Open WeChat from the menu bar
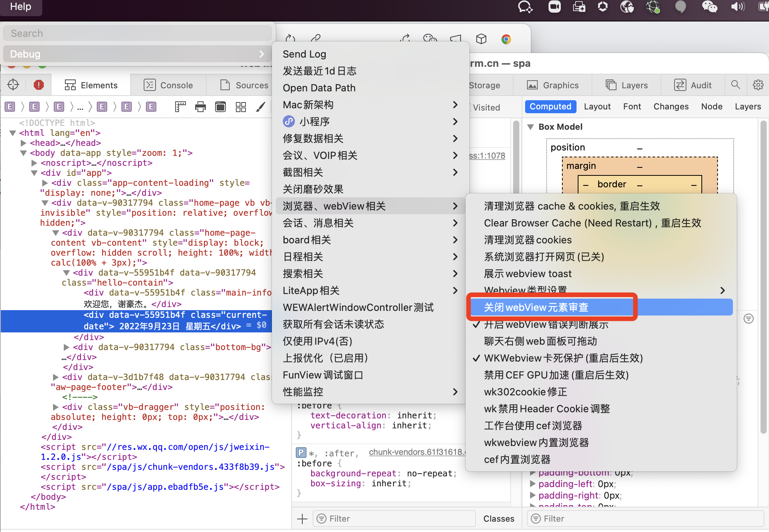The image size is (769, 532). 709,7
